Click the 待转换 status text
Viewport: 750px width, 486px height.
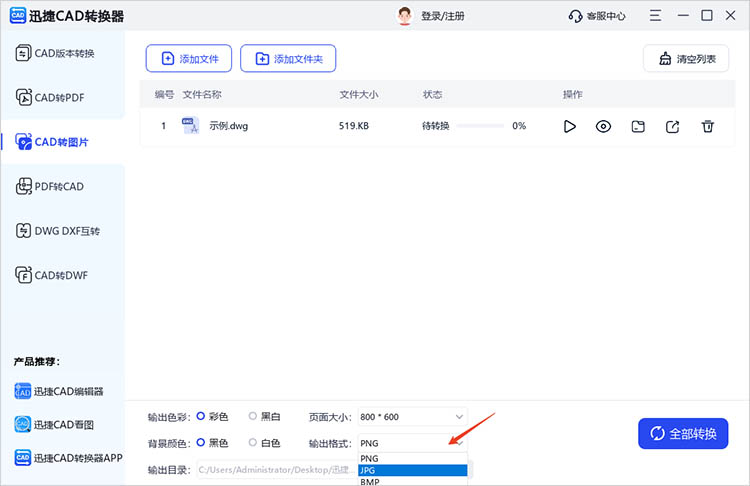click(435, 126)
